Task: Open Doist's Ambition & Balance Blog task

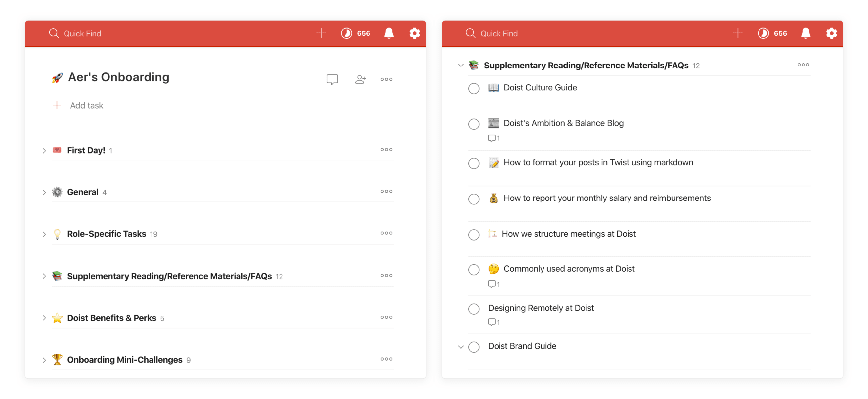Action: point(563,123)
